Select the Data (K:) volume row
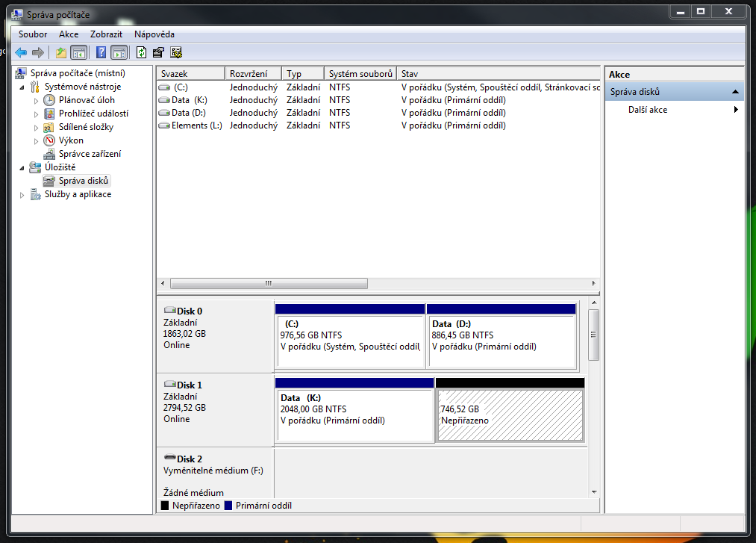The image size is (756, 543). [x=378, y=100]
